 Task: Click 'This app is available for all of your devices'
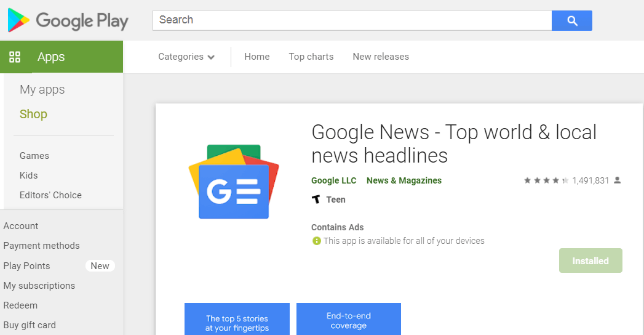pos(404,241)
